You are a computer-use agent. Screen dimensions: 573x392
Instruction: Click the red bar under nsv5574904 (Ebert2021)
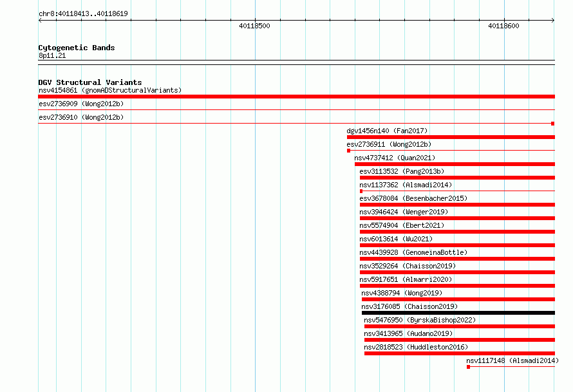457,232
